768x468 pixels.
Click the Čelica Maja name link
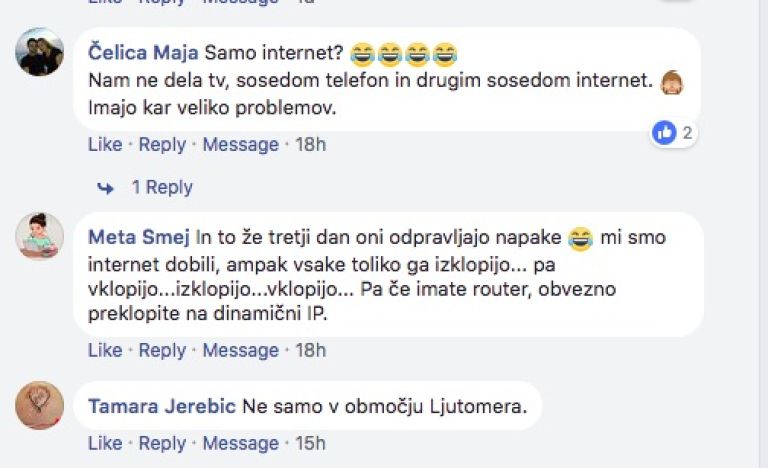(143, 52)
